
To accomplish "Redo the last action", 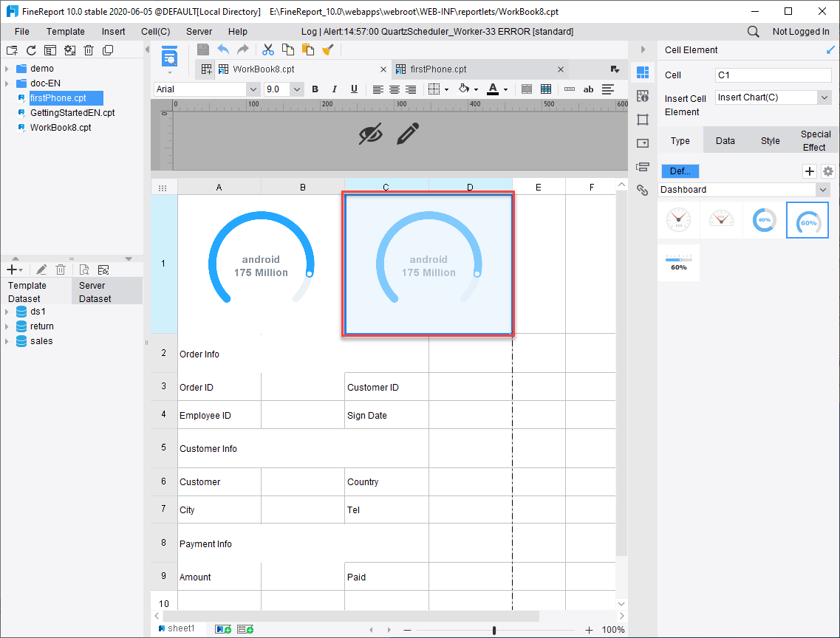I will pos(242,49).
